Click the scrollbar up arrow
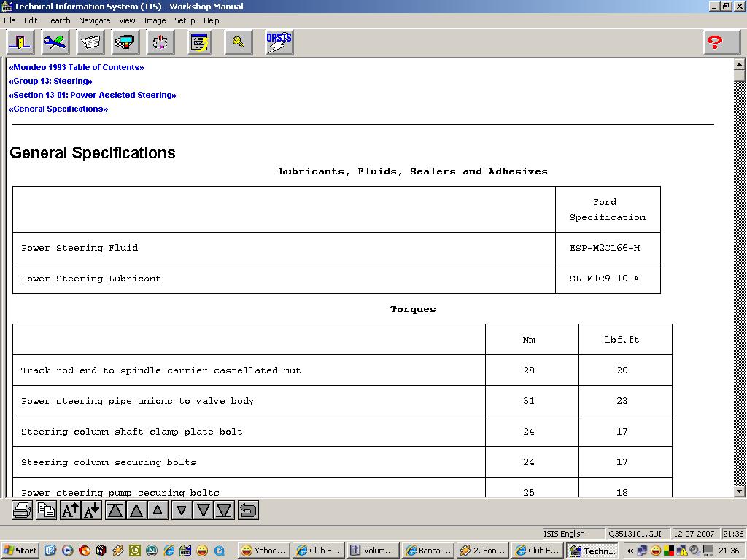Screen dimensions: 747x560 point(740,64)
